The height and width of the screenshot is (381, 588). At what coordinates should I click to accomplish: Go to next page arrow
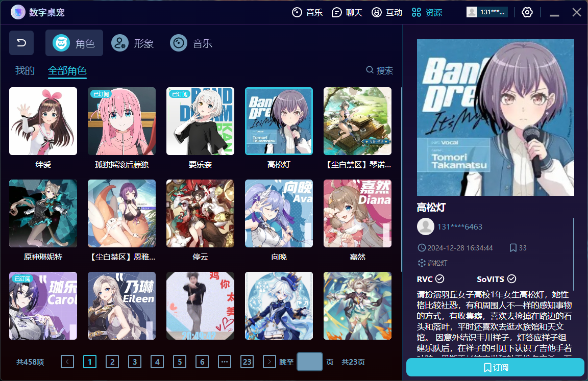point(269,362)
